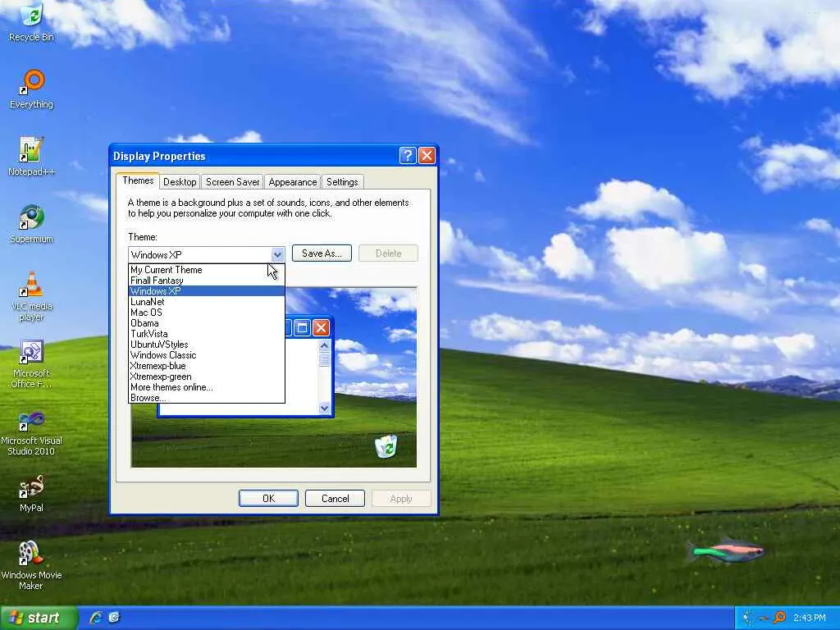The image size is (840, 630).
Task: Select More themes online... entry
Action: (x=207, y=387)
